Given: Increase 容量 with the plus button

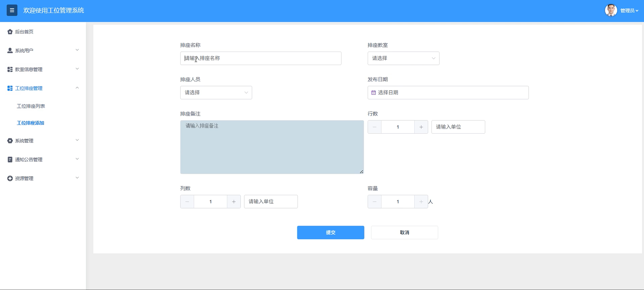Looking at the screenshot, I should [x=421, y=201].
